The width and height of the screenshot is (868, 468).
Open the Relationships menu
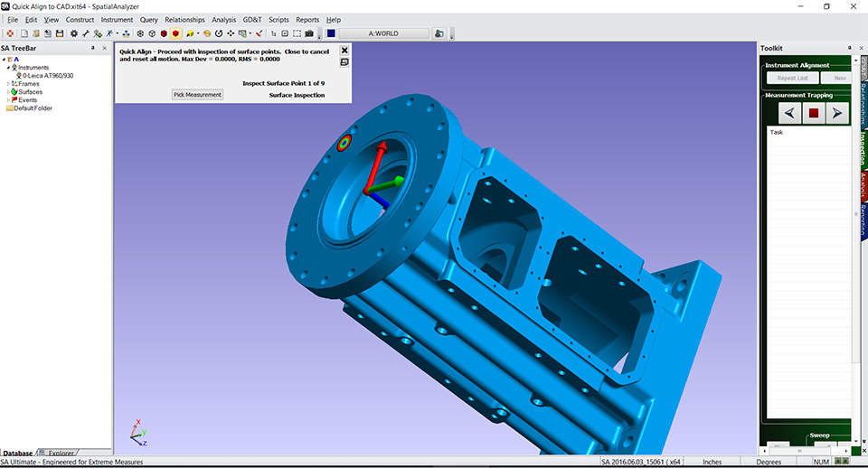(x=184, y=19)
